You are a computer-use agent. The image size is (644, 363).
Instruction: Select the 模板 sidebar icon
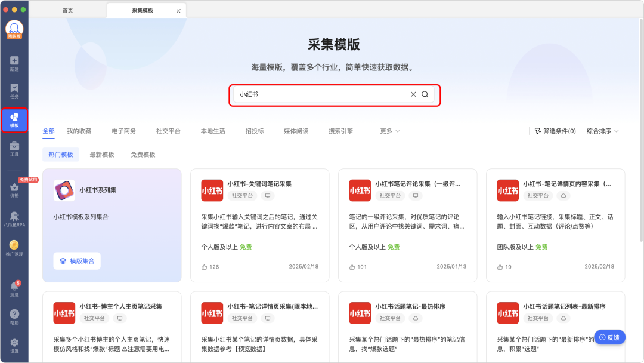[14, 120]
